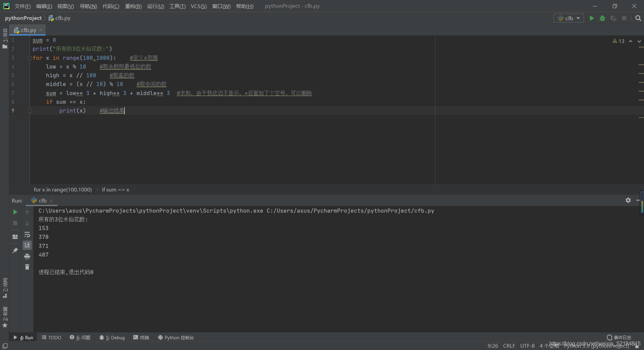The image size is (644, 350).
Task: Change CRLF line separator in status bar
Action: pyautogui.click(x=509, y=346)
